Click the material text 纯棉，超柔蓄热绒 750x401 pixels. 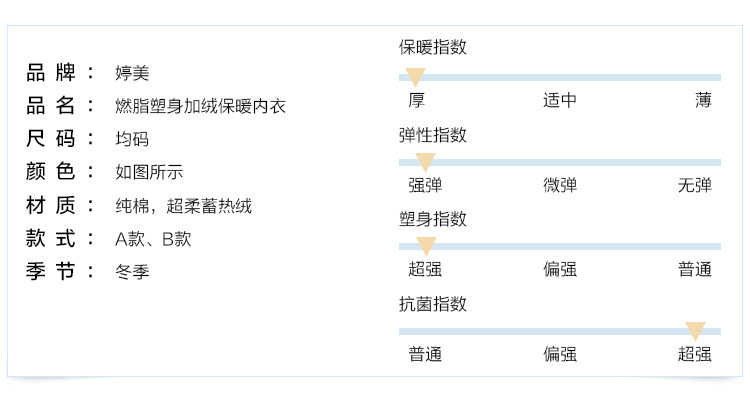point(183,206)
